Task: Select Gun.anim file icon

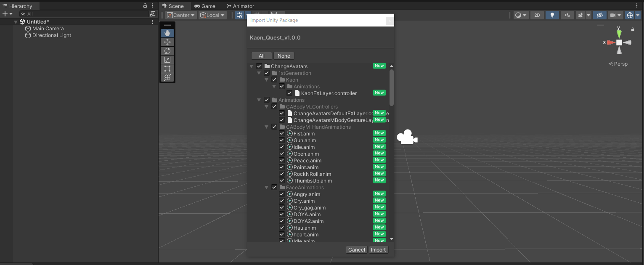Action: point(290,140)
